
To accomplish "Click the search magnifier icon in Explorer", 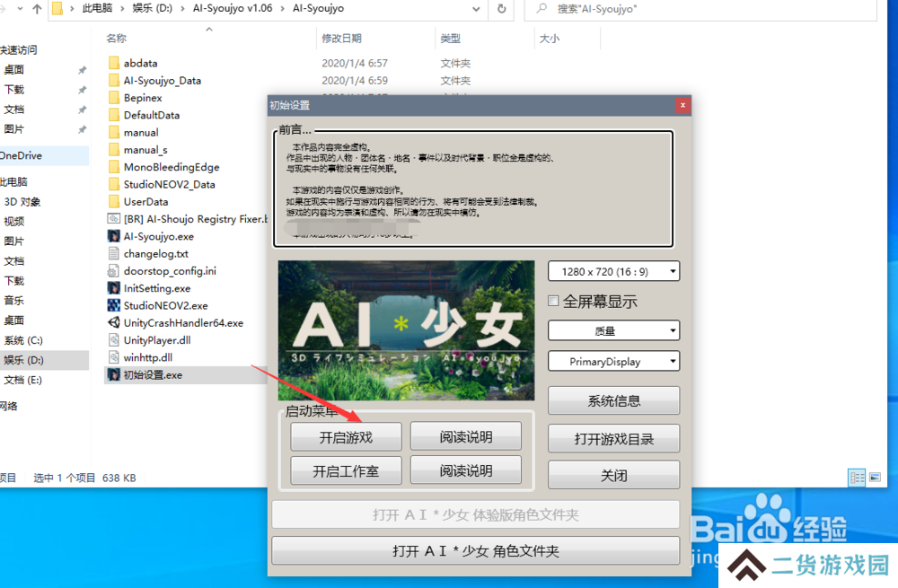I will [541, 9].
